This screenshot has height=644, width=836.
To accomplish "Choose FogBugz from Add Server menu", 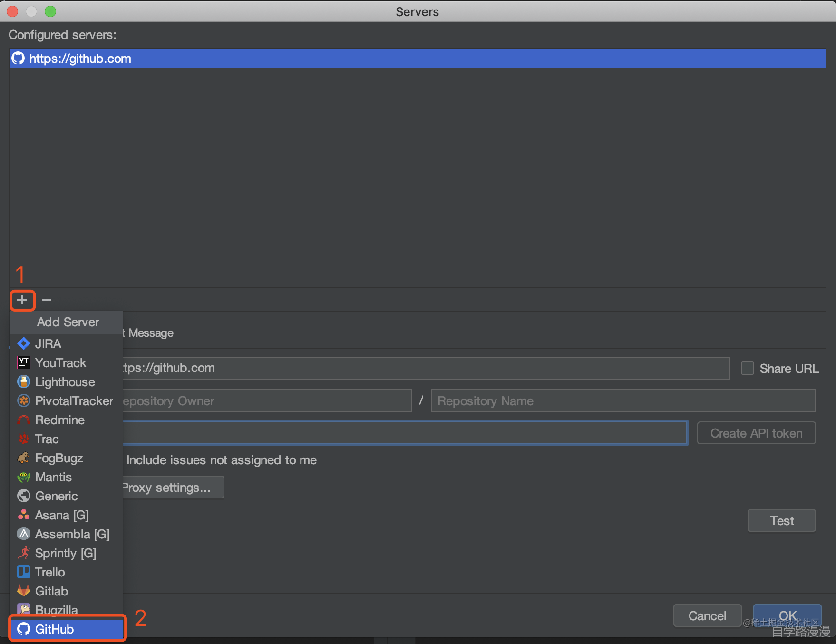I will [66, 458].
